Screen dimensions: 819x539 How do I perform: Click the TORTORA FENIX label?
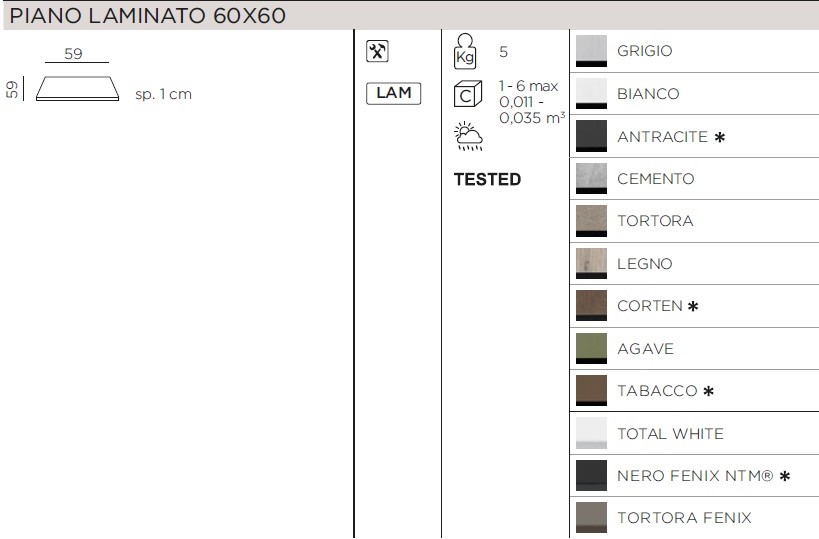(684, 518)
